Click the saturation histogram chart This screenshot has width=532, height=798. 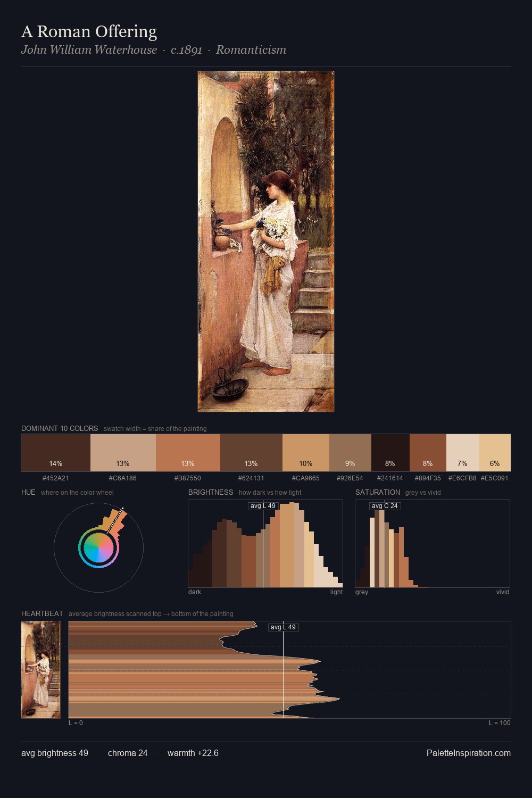coord(433,544)
